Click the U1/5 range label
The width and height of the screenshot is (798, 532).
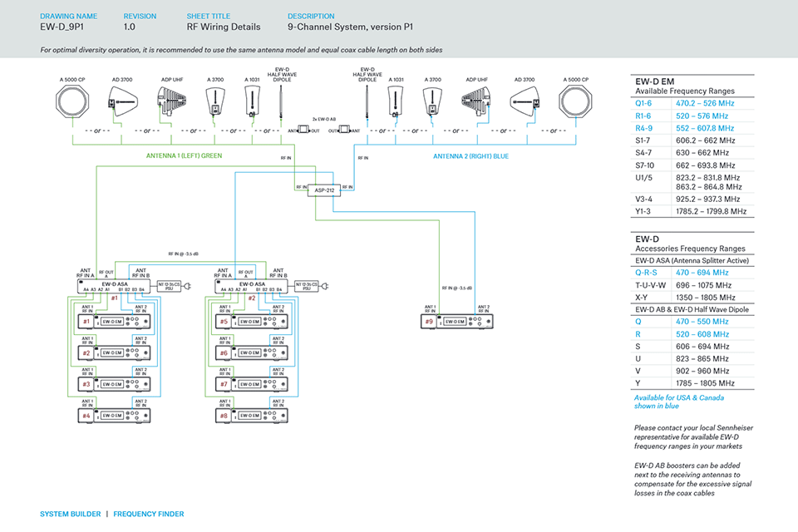pyautogui.click(x=643, y=178)
